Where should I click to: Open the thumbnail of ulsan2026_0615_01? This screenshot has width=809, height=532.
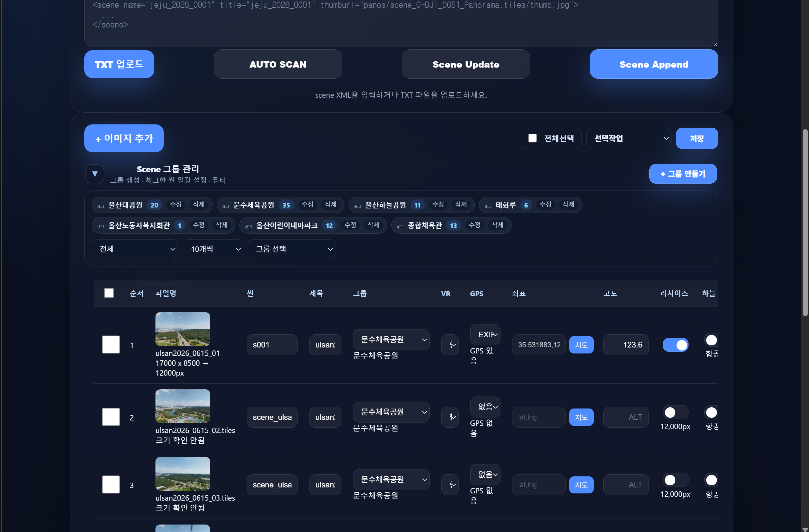click(x=183, y=329)
